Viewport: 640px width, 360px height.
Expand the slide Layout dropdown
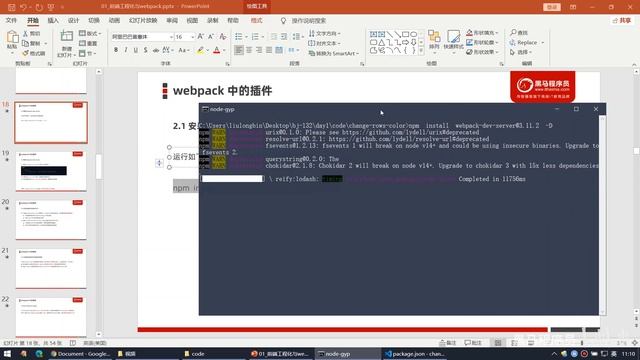[x=90, y=33]
